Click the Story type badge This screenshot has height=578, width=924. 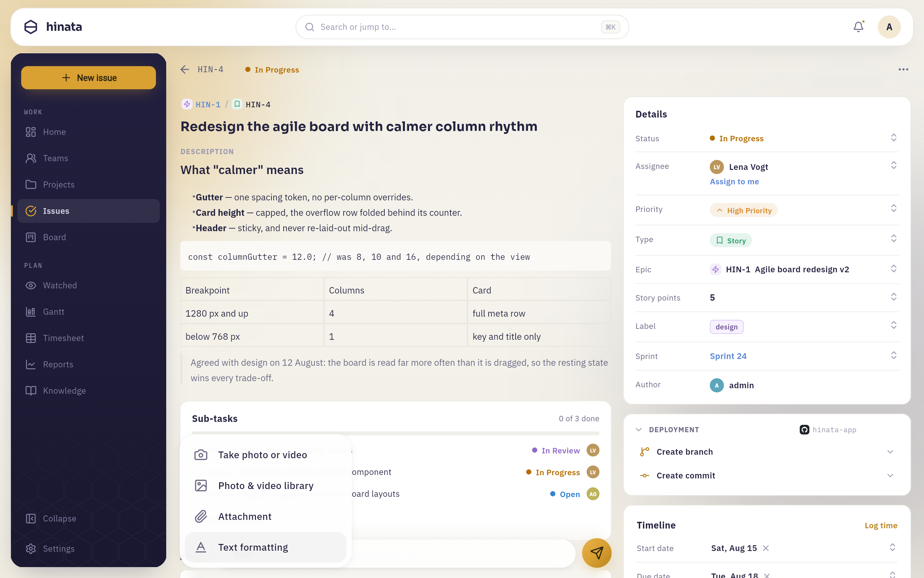(x=731, y=241)
